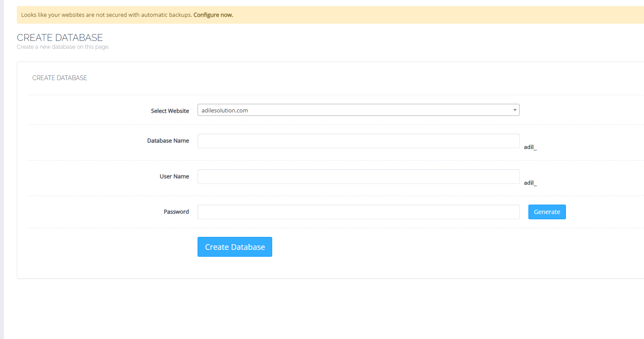
Task: Click the 'Select Website' field label
Action: (170, 111)
